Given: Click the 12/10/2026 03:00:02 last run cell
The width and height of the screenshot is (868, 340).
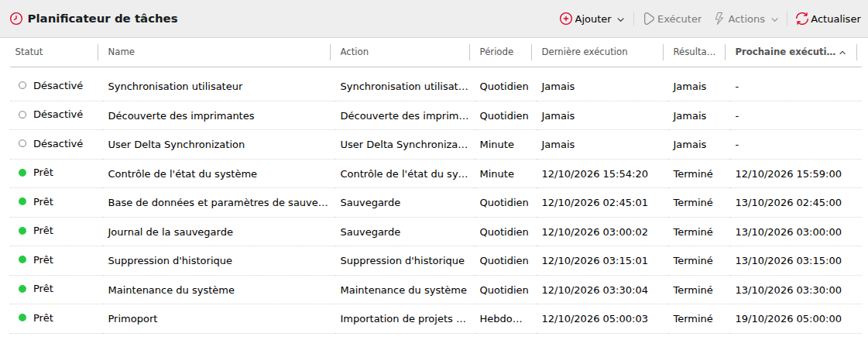Looking at the screenshot, I should (595, 232).
